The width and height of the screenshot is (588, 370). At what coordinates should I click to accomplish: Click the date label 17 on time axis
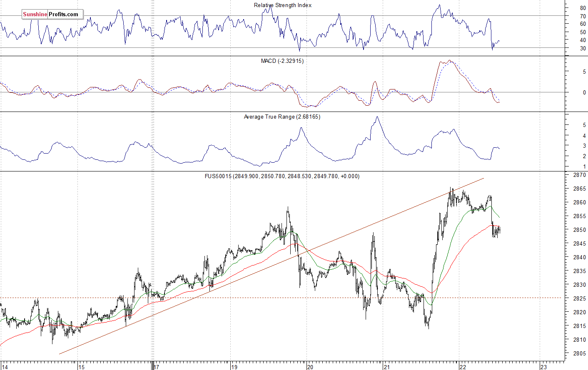point(156,367)
